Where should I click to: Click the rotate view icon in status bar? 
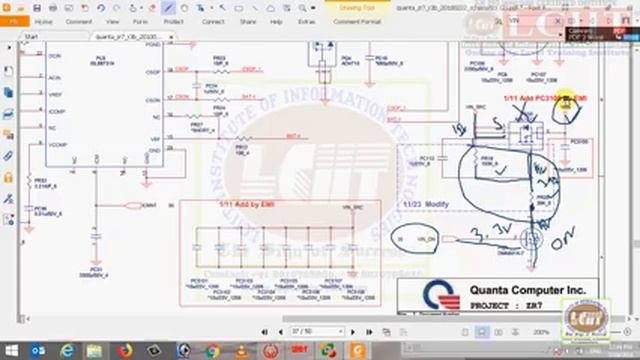click(386, 332)
